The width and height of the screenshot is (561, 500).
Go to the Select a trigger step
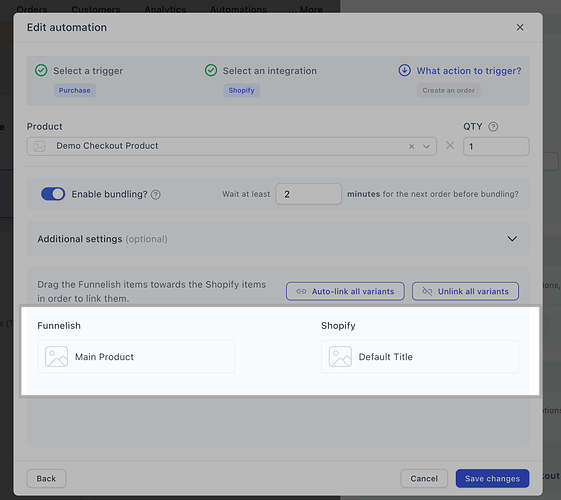[88, 71]
